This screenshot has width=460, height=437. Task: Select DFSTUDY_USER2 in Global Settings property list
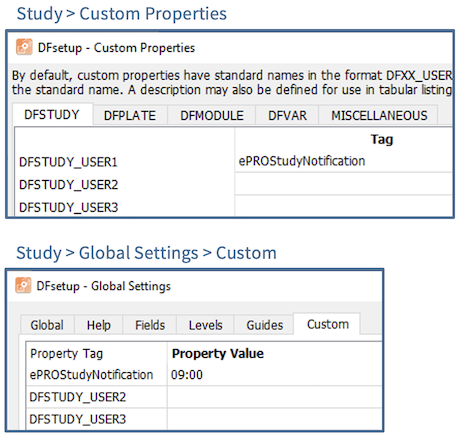78,397
